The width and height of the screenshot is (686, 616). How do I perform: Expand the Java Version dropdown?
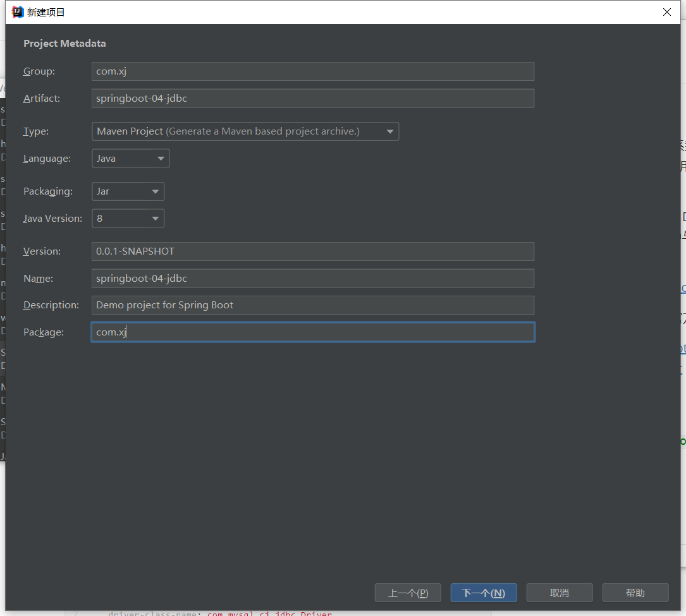pos(128,219)
